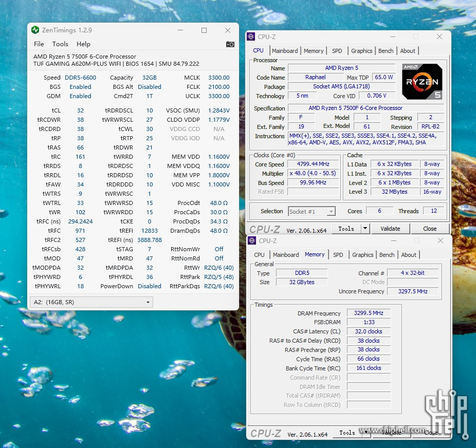Click the tREFI value 12833
Image resolution: width=476 pixels, height=448 pixels.
pos(150,231)
